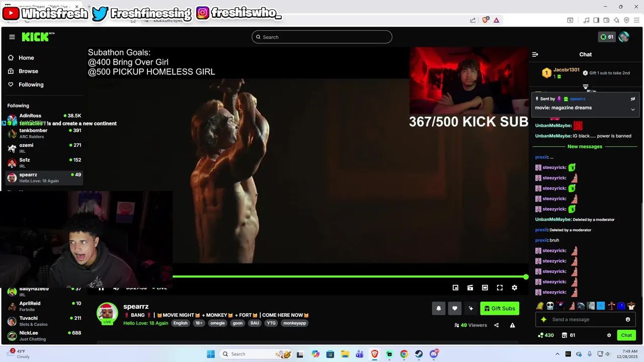Open Windows Start menu
This screenshot has height=362, width=644.
point(211,354)
